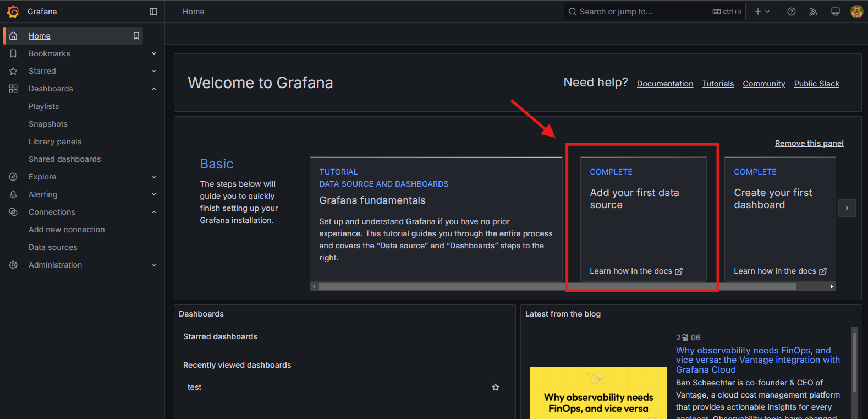868x419 pixels.
Task: Open Shared dashboards in sidebar
Action: (65, 159)
